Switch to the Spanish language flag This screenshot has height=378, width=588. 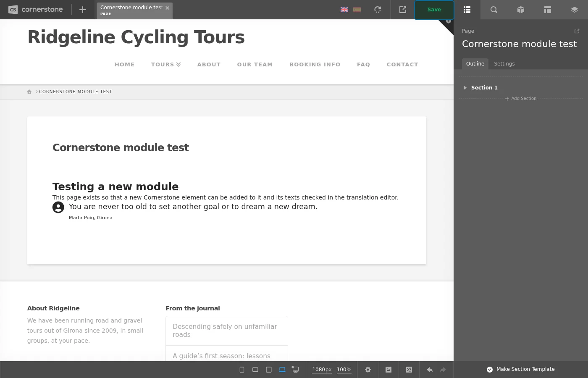click(357, 10)
